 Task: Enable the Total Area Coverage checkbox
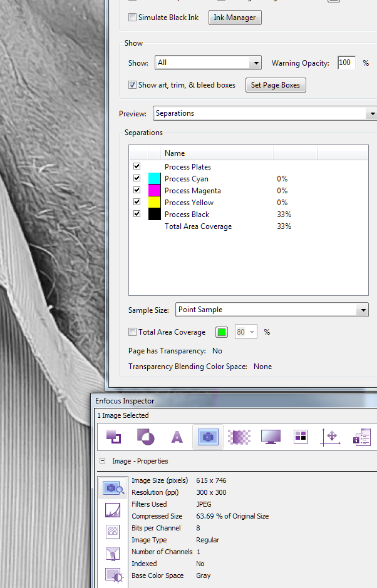[x=133, y=332]
